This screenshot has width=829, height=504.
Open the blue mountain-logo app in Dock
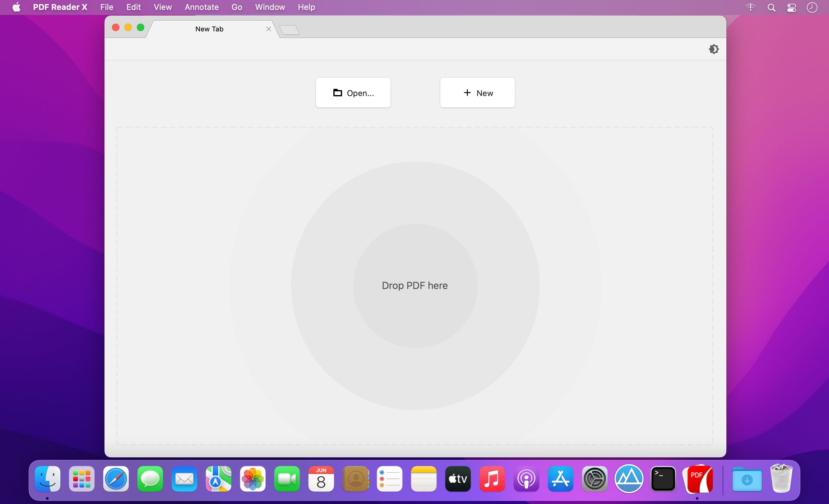coord(629,479)
